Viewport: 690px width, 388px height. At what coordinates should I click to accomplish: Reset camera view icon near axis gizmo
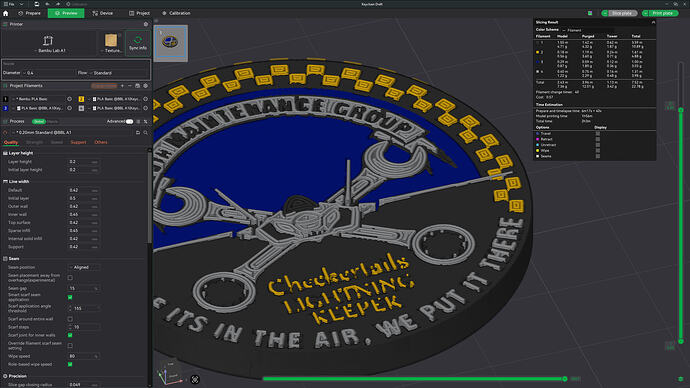tap(195, 379)
